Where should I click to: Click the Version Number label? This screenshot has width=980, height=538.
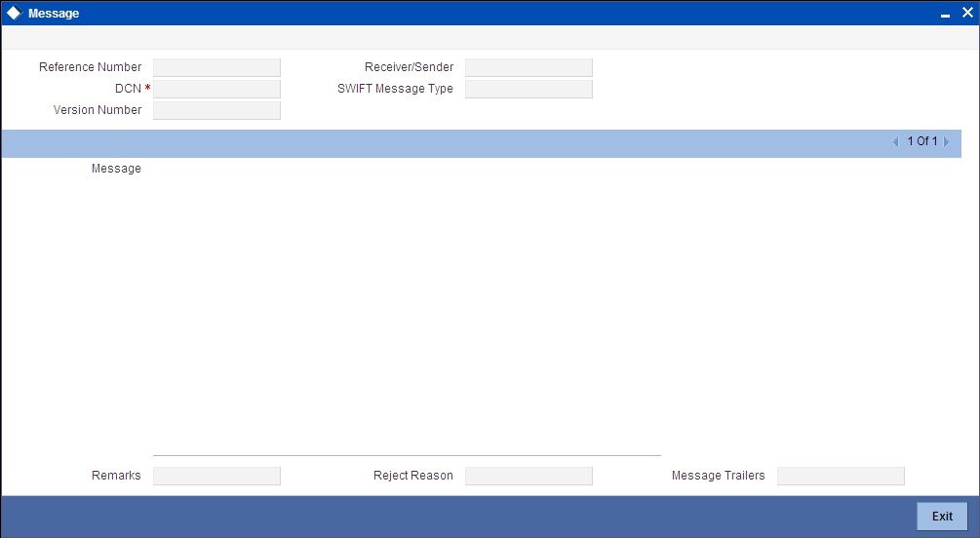click(x=98, y=110)
